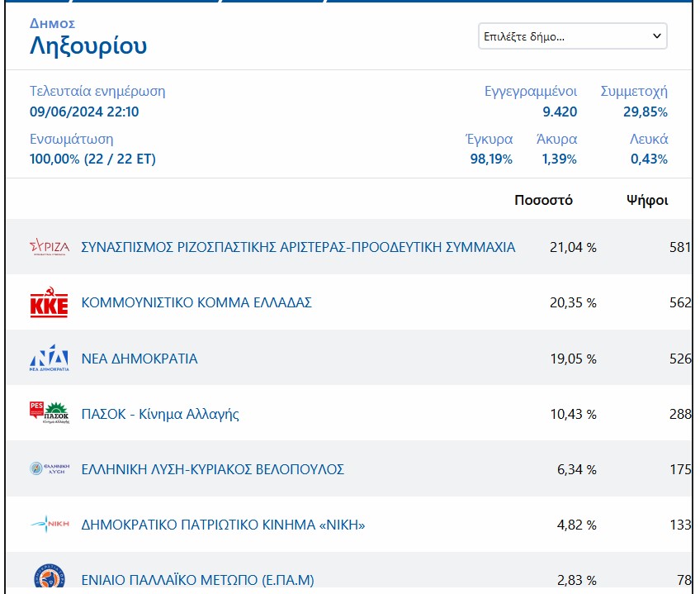Click the 'Έγκυρα' label
This screenshot has width=700, height=594.
point(489,139)
